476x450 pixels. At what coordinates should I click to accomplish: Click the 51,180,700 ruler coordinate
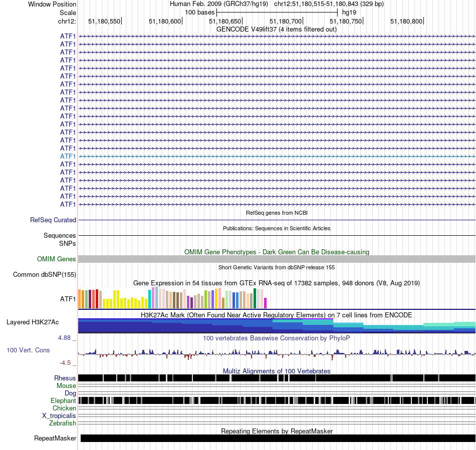tap(286, 21)
